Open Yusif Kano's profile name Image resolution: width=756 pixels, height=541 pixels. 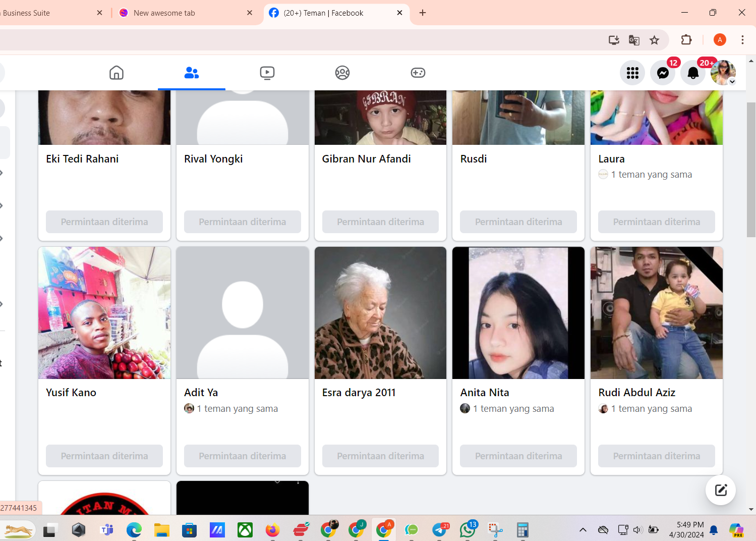71,393
